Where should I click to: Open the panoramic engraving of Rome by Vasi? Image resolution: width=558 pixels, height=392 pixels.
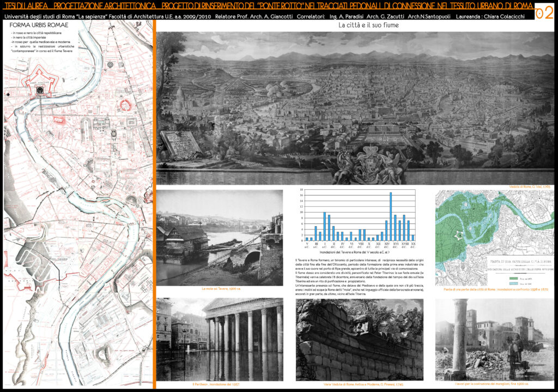[355, 108]
